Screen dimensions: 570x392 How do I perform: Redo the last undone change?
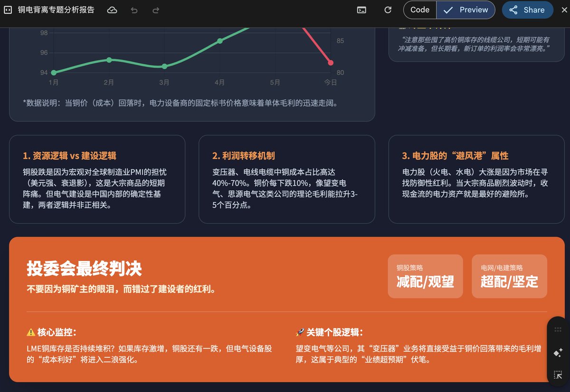point(156,10)
